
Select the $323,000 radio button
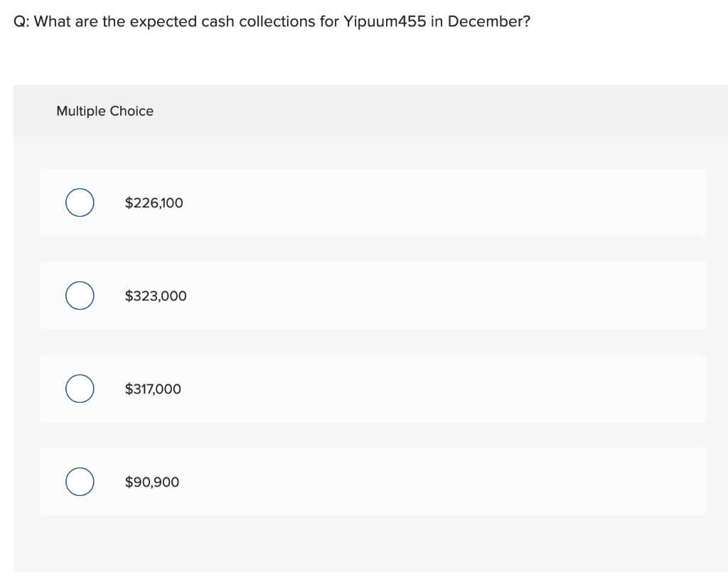[79, 296]
